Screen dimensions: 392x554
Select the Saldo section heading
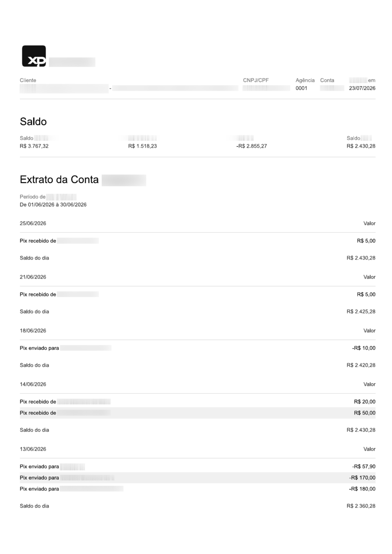33,122
